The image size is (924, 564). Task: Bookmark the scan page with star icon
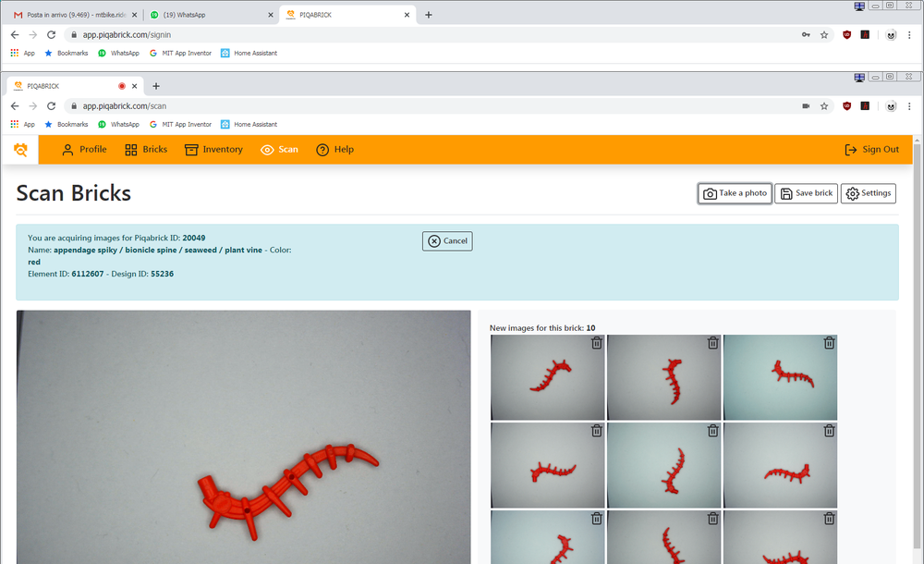pyautogui.click(x=824, y=106)
